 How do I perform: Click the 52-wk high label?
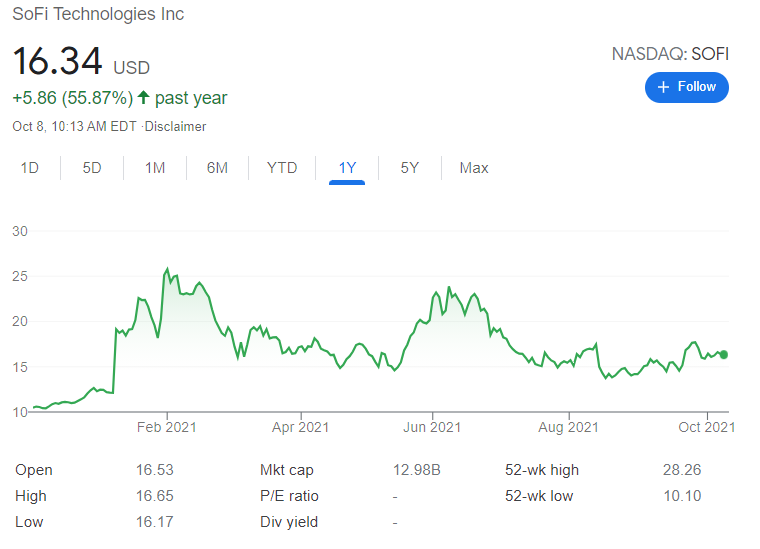pos(542,471)
